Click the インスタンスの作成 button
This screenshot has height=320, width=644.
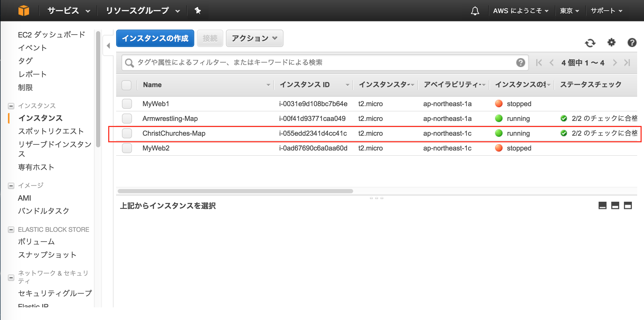point(155,38)
